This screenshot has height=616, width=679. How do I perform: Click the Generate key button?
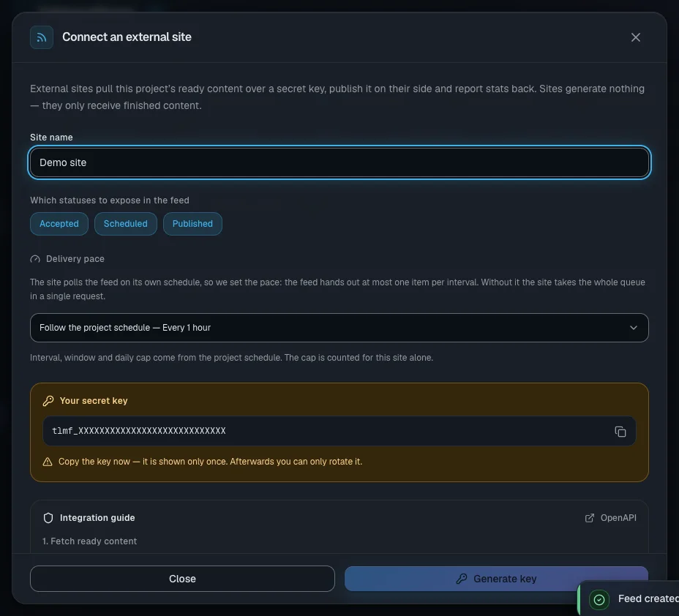tap(496, 579)
